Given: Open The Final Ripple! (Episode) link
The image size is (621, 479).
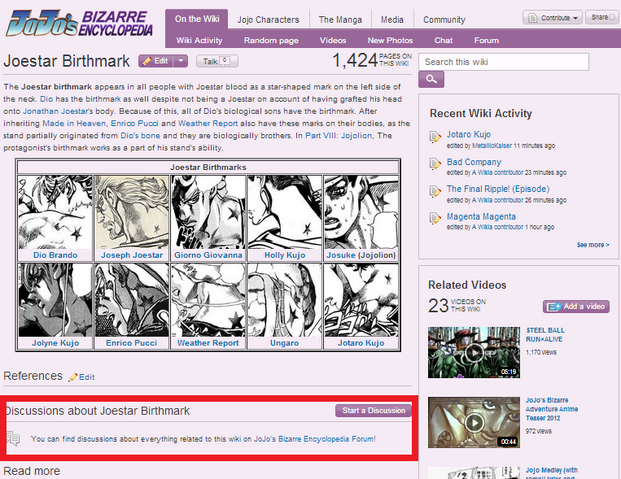Looking at the screenshot, I should tap(498, 189).
